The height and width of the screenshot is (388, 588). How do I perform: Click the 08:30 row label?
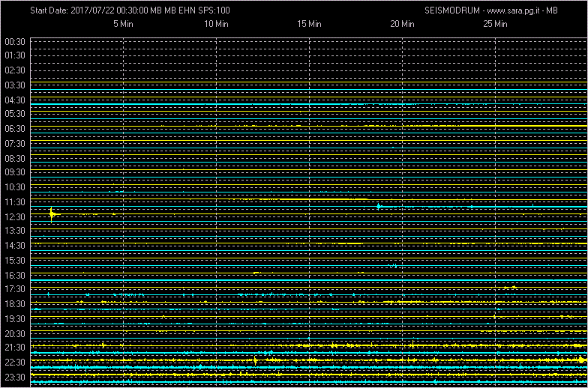(x=16, y=158)
